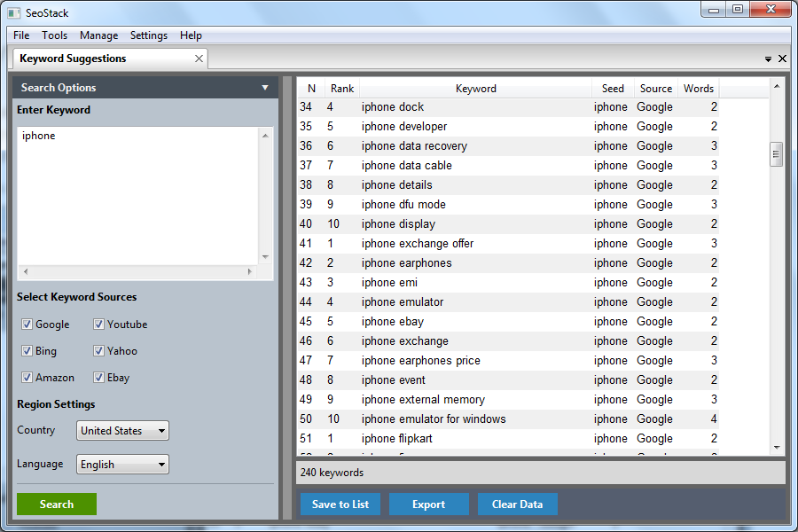This screenshot has width=798, height=532.
Task: Click keyword box scroll up arrow
Action: [x=265, y=136]
